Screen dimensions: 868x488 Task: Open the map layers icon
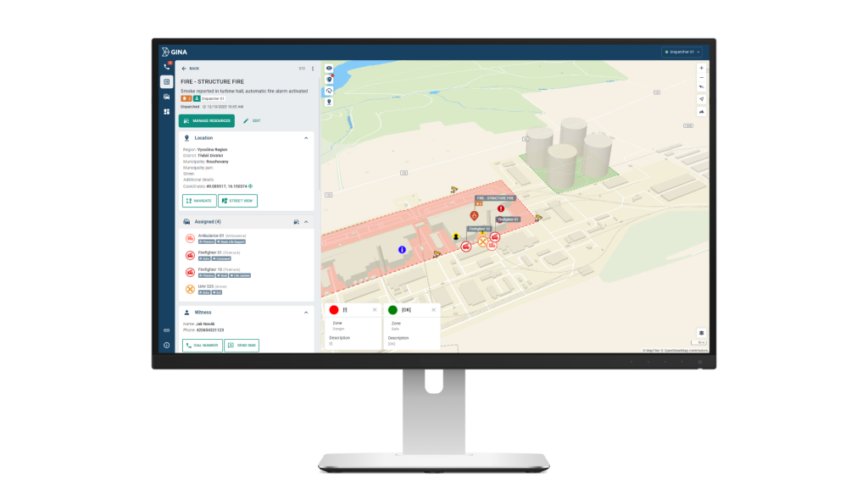701,333
